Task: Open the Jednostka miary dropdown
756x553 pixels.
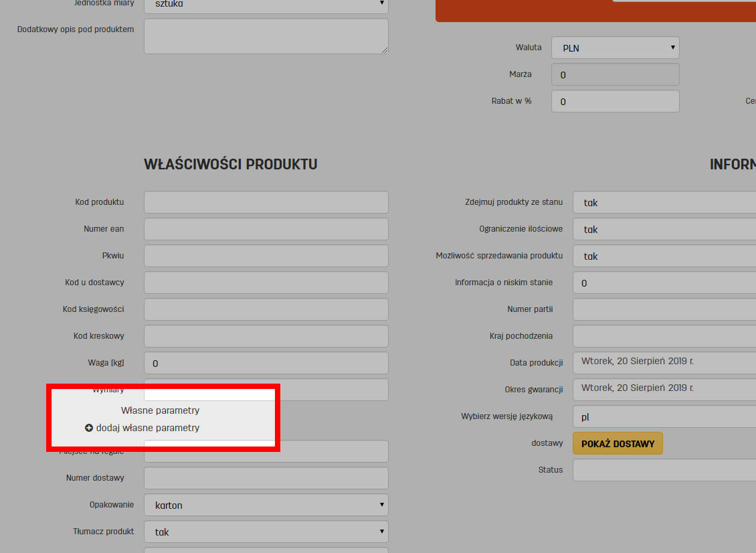Action: [266, 5]
